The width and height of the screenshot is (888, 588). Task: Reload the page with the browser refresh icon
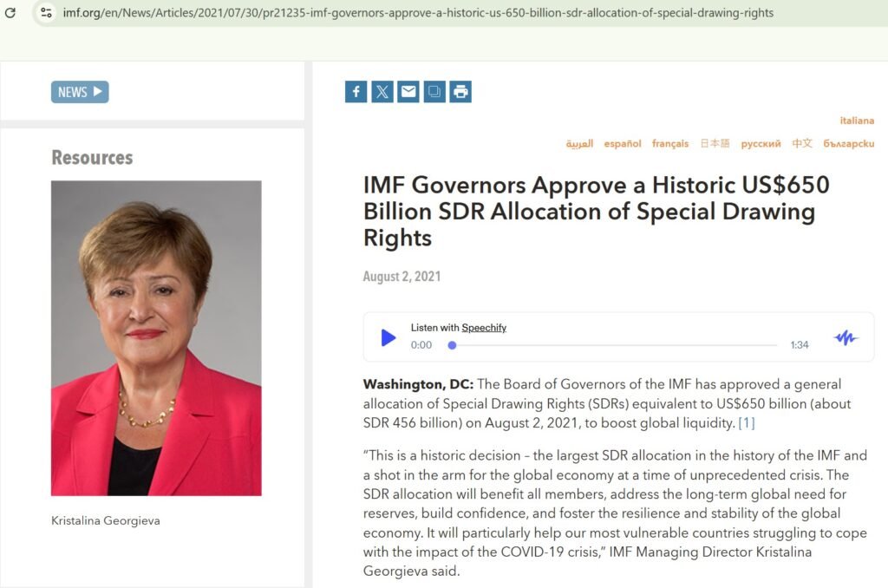(x=10, y=13)
